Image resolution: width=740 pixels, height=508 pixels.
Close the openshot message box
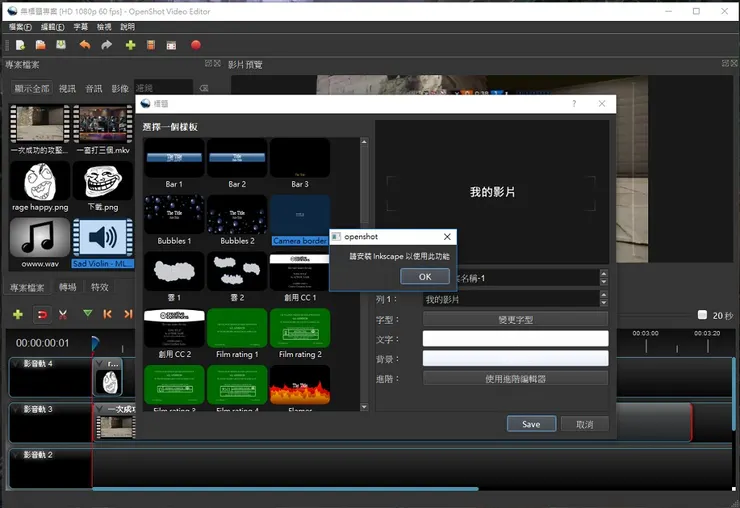(x=447, y=237)
